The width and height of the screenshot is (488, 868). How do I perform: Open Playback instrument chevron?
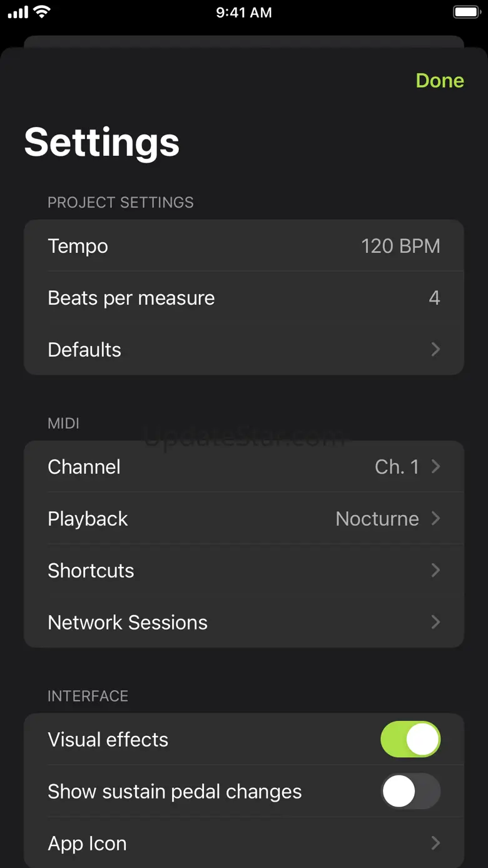coord(436,518)
